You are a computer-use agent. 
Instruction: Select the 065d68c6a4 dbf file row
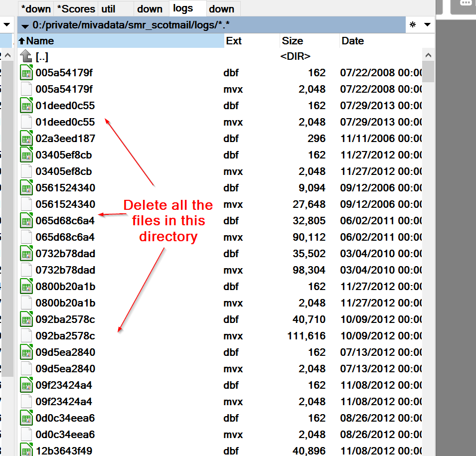coord(65,221)
